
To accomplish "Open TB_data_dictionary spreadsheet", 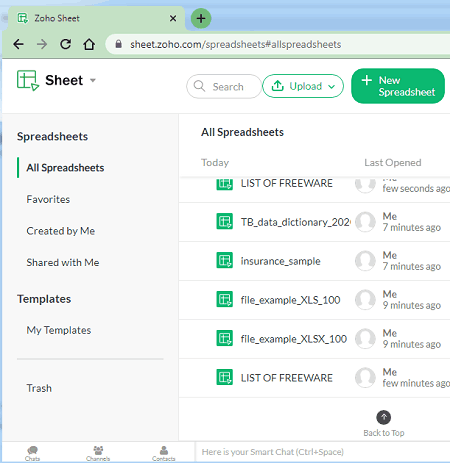I will click(x=296, y=222).
